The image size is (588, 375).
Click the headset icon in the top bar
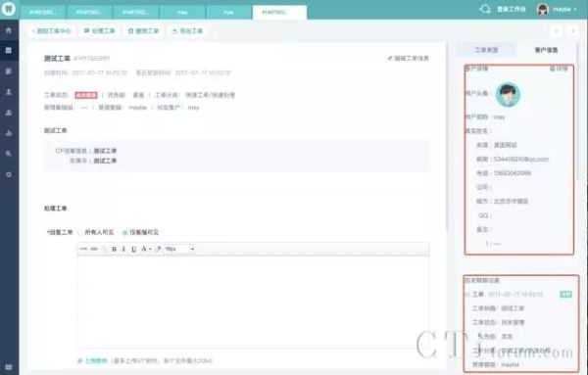pos(485,9)
